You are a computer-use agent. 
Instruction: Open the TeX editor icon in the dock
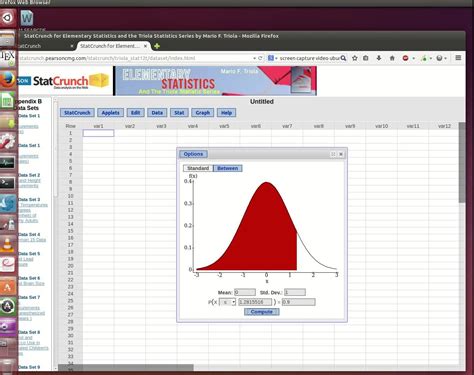pos(7,58)
